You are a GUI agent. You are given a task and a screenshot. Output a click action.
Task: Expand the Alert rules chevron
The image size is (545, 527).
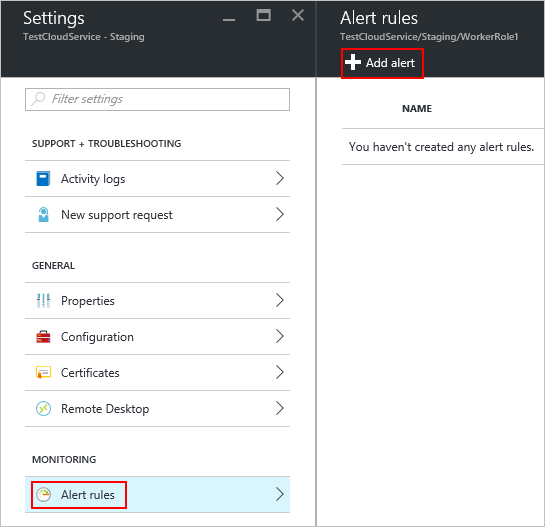[280, 494]
